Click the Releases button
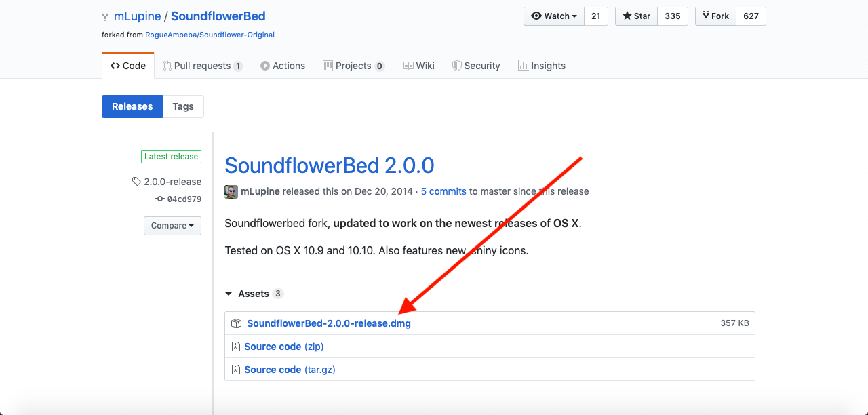 pyautogui.click(x=132, y=106)
